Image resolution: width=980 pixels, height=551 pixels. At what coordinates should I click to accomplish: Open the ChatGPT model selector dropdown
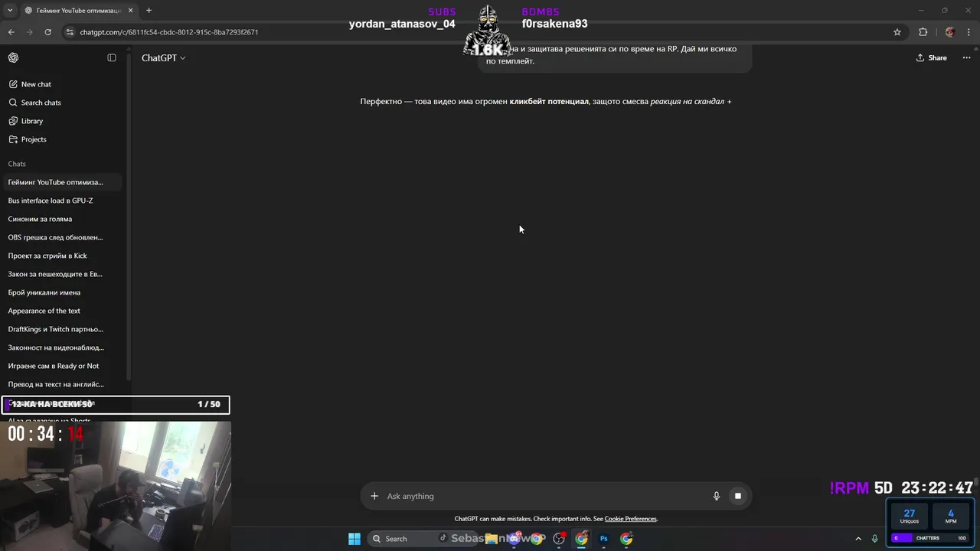pos(163,58)
